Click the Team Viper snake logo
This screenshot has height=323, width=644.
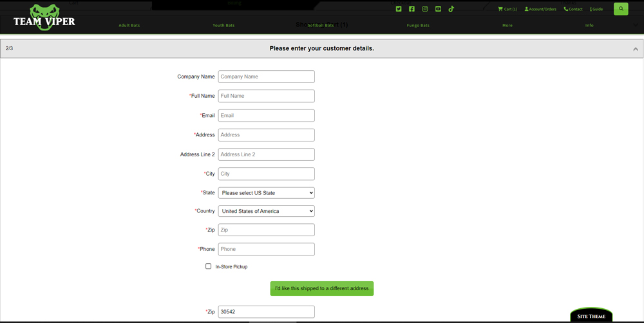click(44, 16)
